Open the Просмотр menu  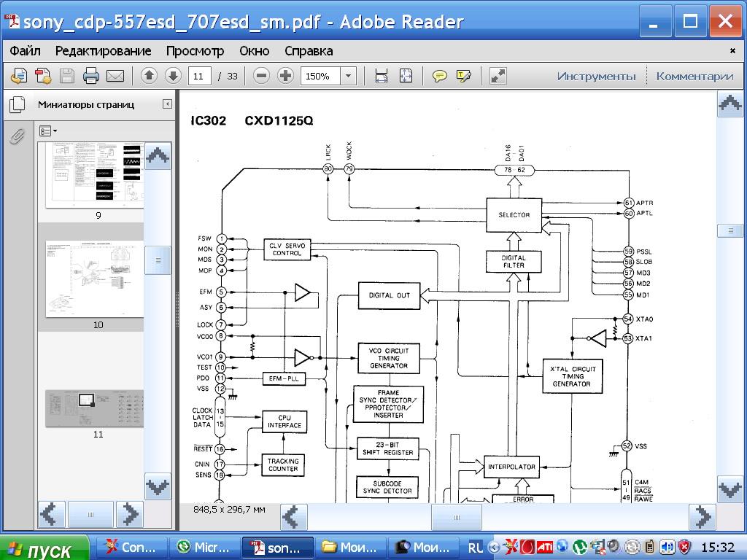point(195,51)
